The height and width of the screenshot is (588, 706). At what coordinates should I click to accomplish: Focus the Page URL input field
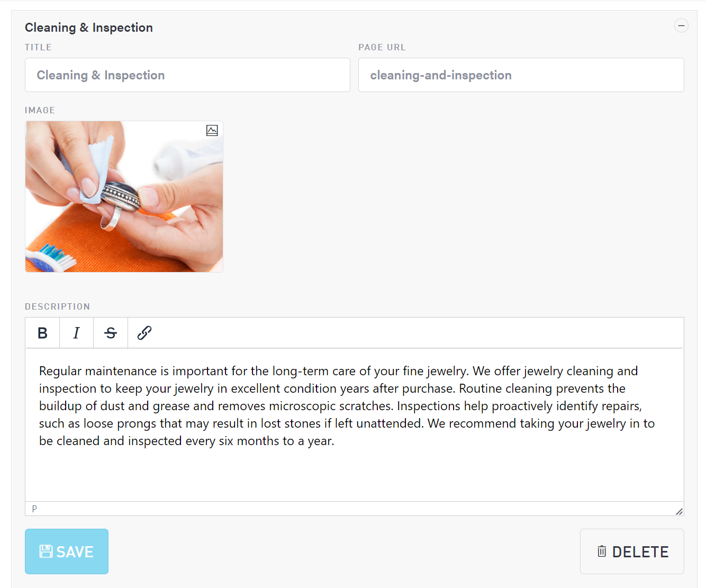(x=521, y=75)
